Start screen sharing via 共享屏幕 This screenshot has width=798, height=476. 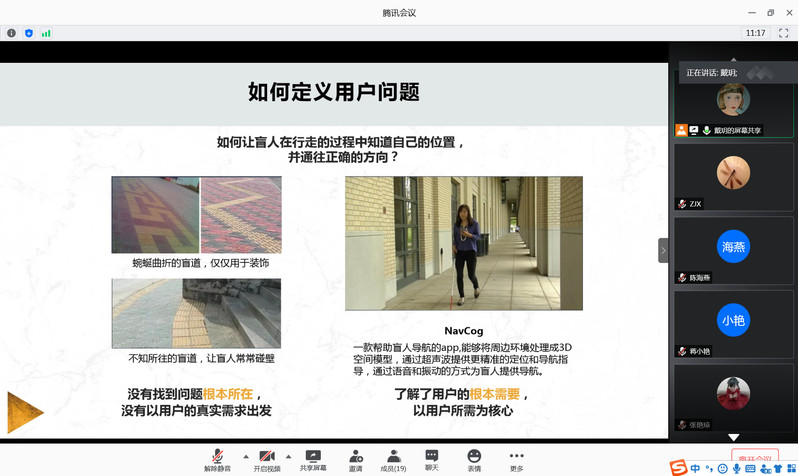[x=313, y=459]
